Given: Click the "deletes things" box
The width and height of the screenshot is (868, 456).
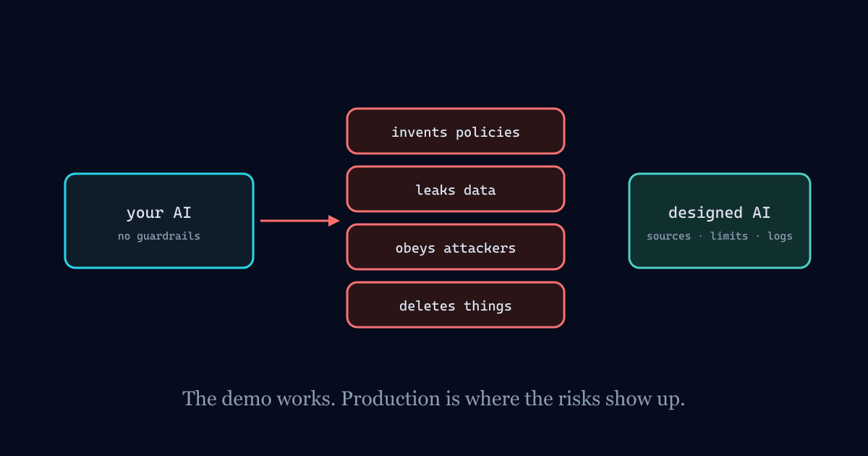Looking at the screenshot, I should (x=456, y=305).
